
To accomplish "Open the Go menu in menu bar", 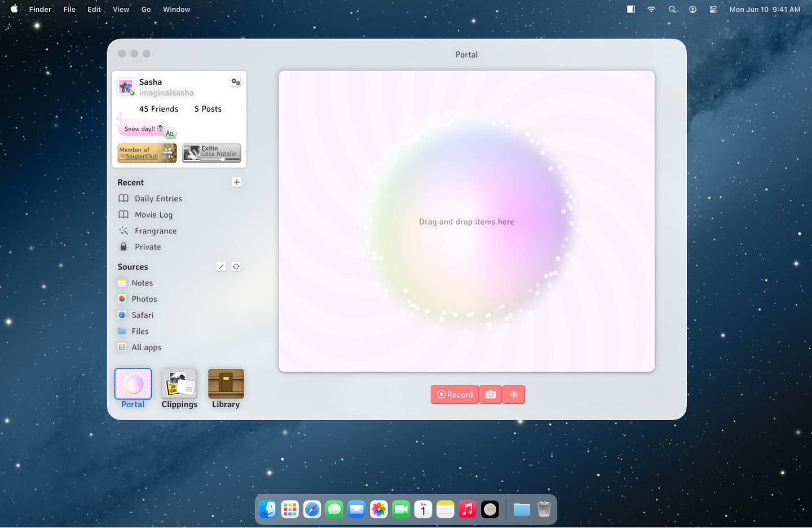I will coord(146,9).
